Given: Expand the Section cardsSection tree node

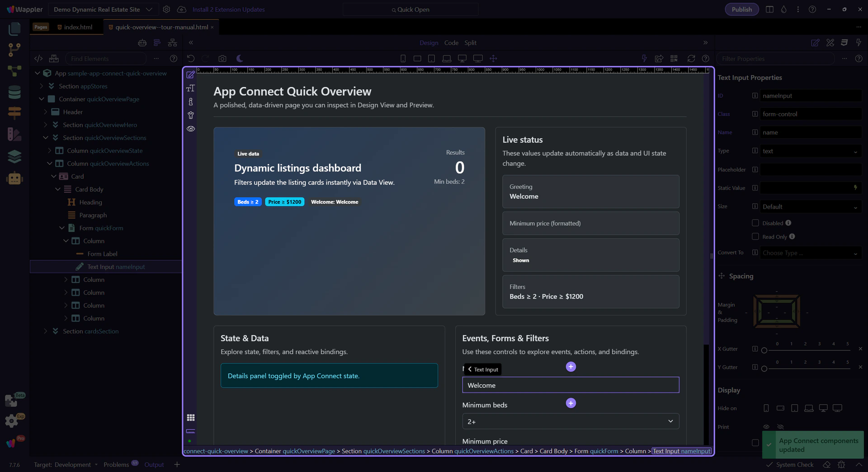Looking at the screenshot, I should coord(45,331).
